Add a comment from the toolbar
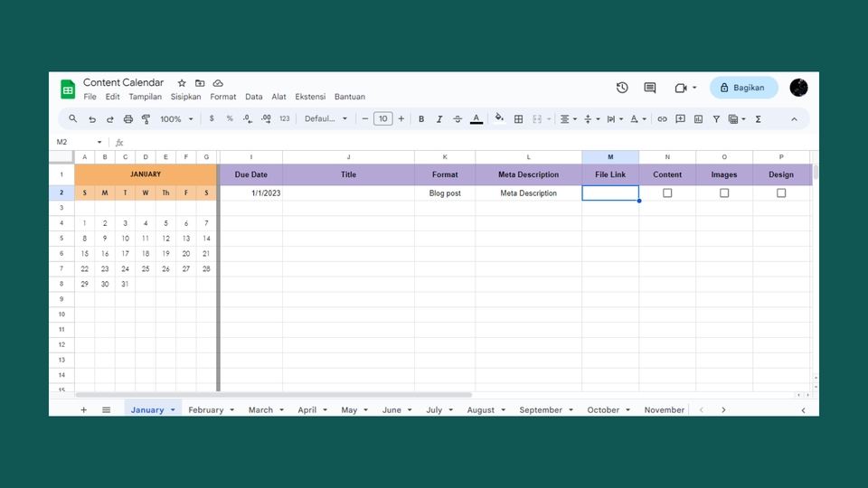The image size is (868, 488). coord(680,119)
